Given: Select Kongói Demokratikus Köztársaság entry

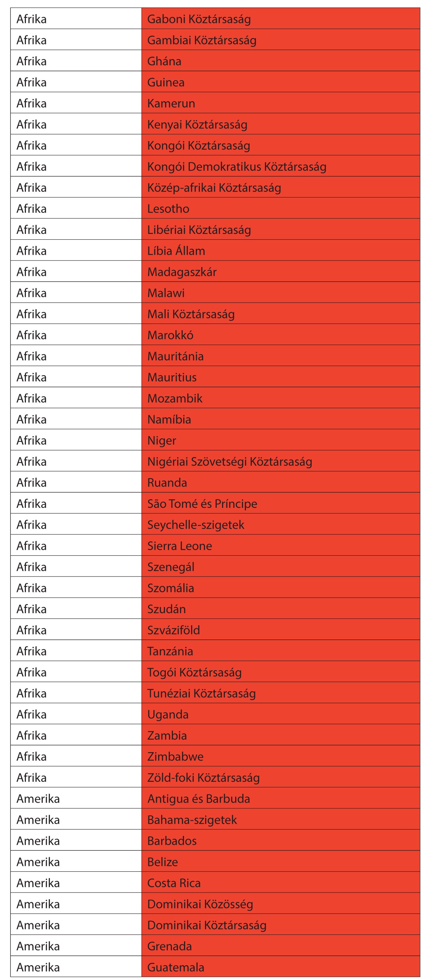Looking at the screenshot, I should 237,167.
